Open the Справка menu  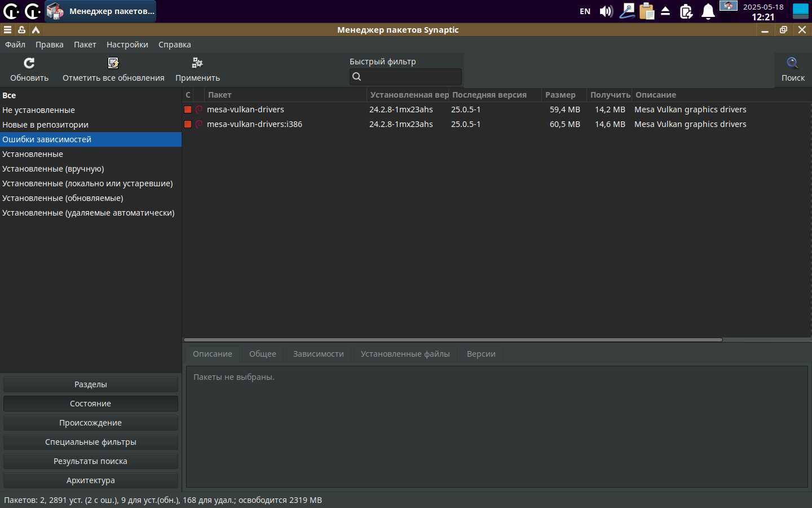pyautogui.click(x=175, y=45)
